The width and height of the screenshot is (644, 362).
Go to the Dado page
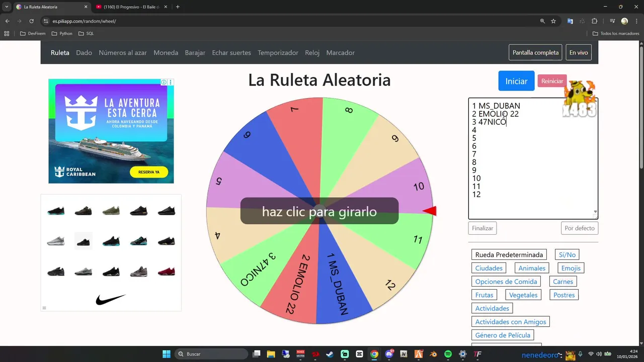(x=84, y=52)
